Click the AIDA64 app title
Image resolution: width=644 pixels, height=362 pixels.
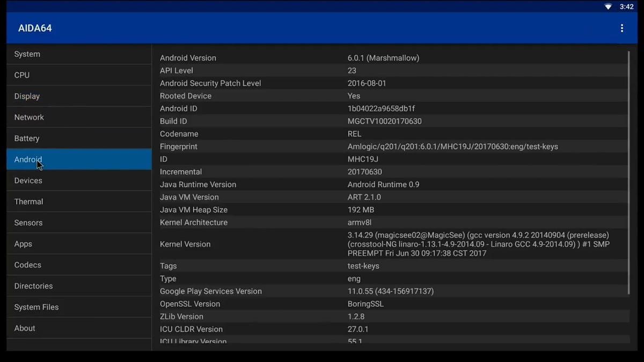(35, 28)
